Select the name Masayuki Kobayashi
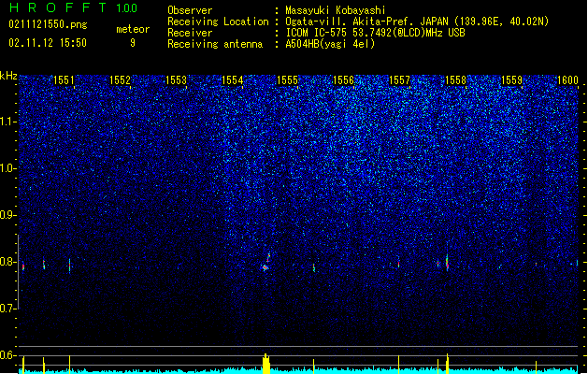 click(x=336, y=10)
